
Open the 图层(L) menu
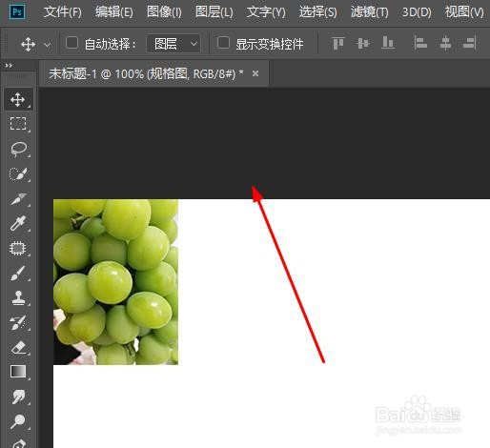pos(214,12)
